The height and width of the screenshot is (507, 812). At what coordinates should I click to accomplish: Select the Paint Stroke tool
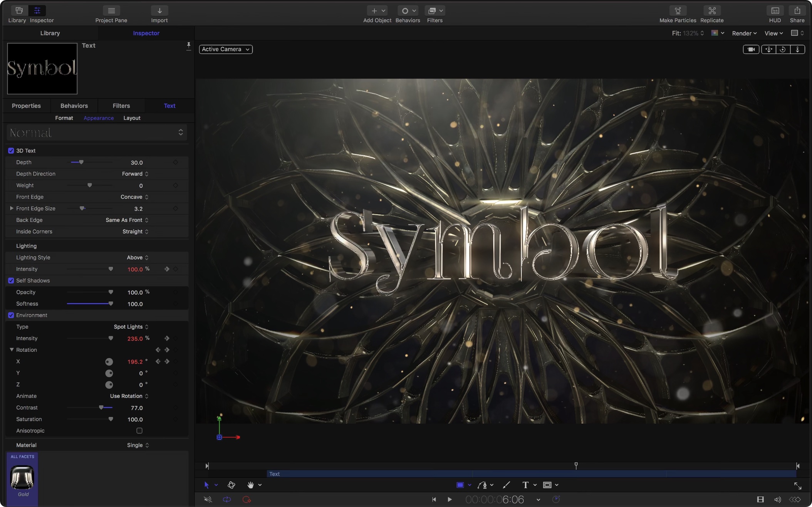[506, 485]
